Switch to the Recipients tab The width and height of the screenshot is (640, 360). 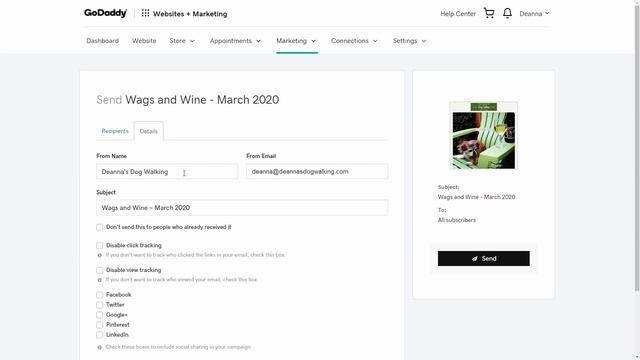115,131
